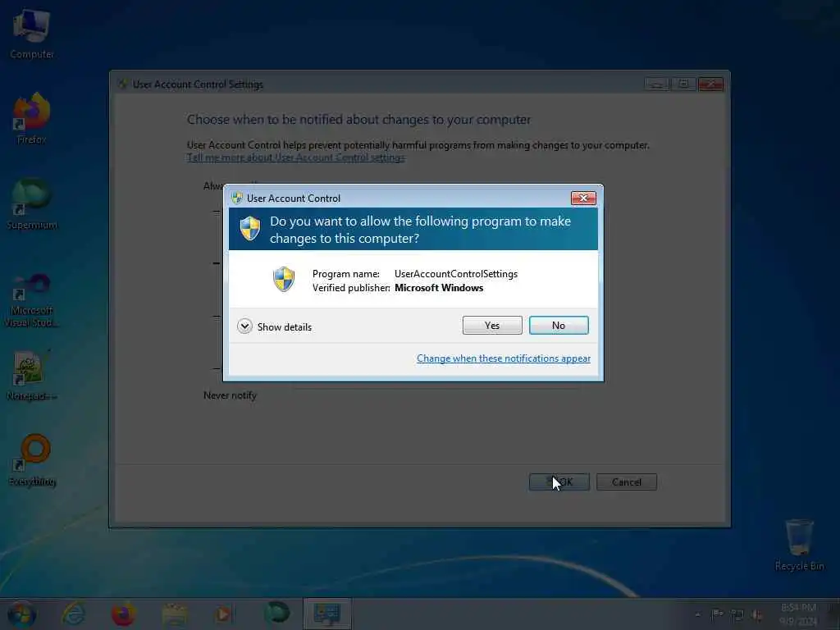Screen dimensions: 840x630
Task: Close the User Account Control prompt
Action: (x=583, y=199)
